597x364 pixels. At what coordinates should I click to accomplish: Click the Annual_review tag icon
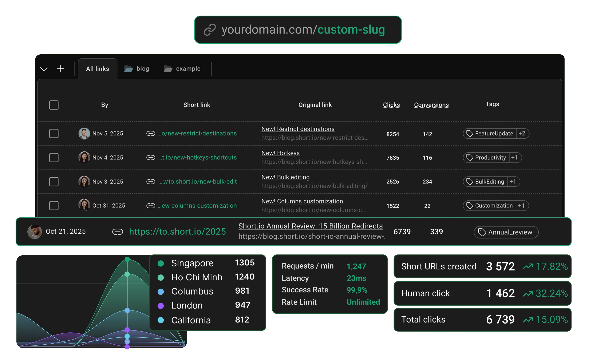click(482, 232)
